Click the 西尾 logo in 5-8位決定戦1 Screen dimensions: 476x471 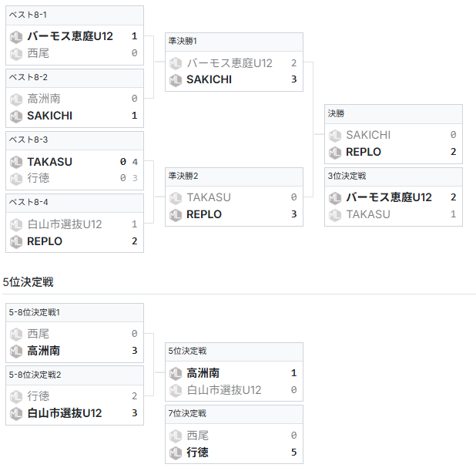click(x=15, y=334)
